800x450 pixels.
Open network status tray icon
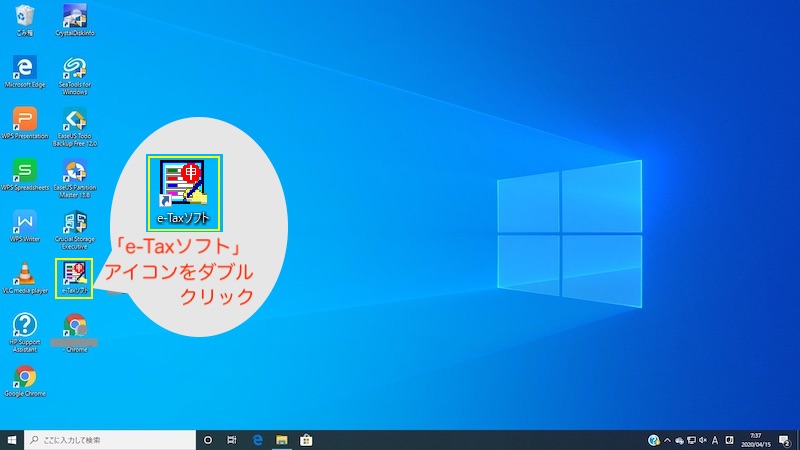(691, 440)
